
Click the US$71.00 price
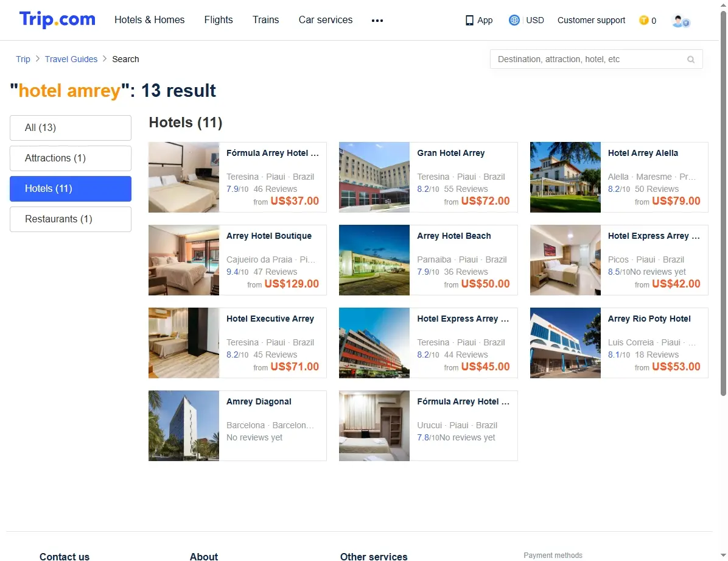[x=295, y=366]
